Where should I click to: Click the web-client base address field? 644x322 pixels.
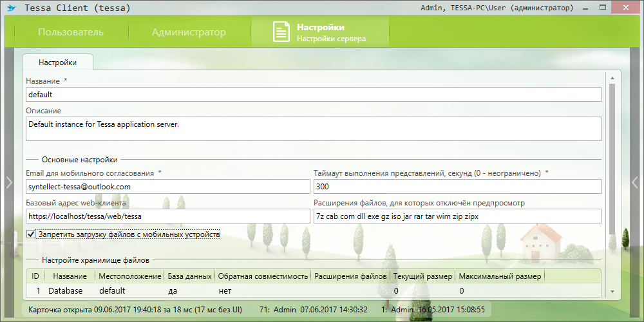click(167, 216)
